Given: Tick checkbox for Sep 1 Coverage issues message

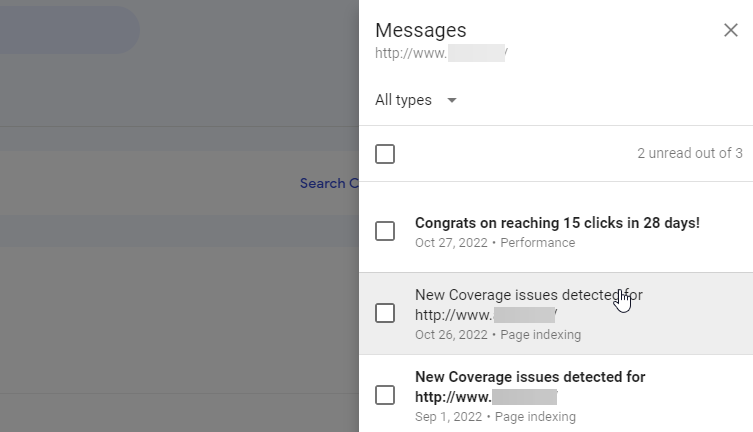Looking at the screenshot, I should click(385, 395).
